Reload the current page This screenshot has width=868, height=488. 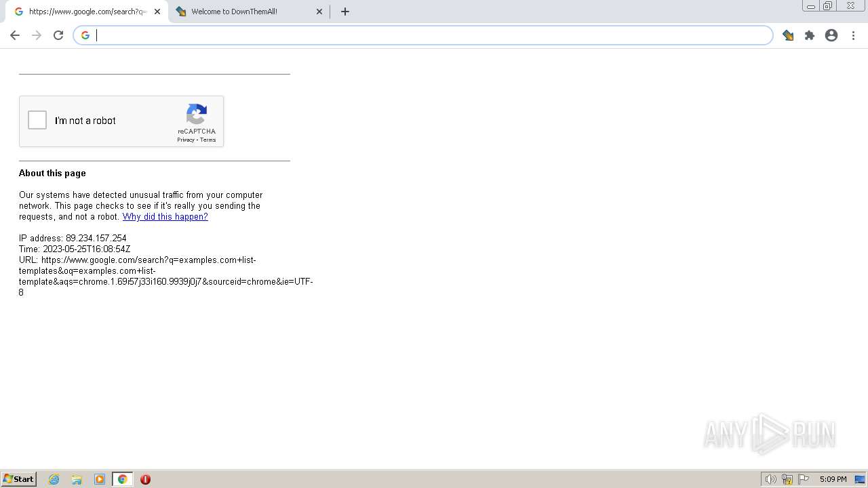tap(58, 35)
